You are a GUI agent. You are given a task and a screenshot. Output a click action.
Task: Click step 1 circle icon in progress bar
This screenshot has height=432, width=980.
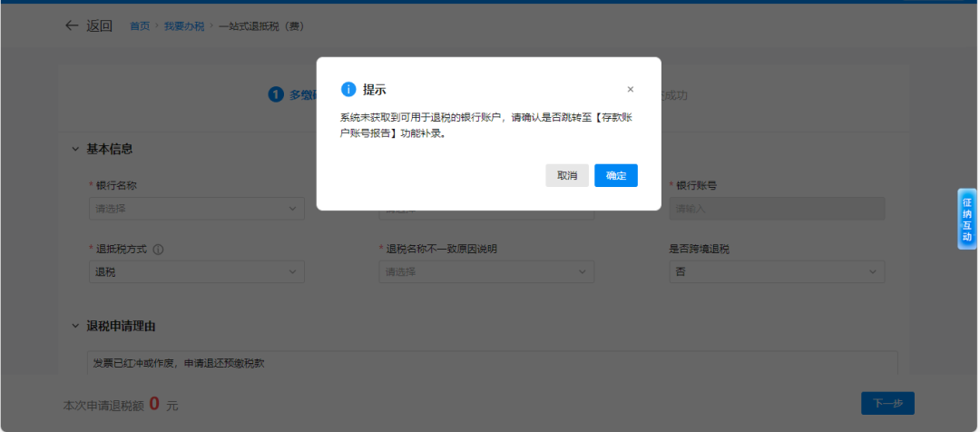click(x=276, y=94)
